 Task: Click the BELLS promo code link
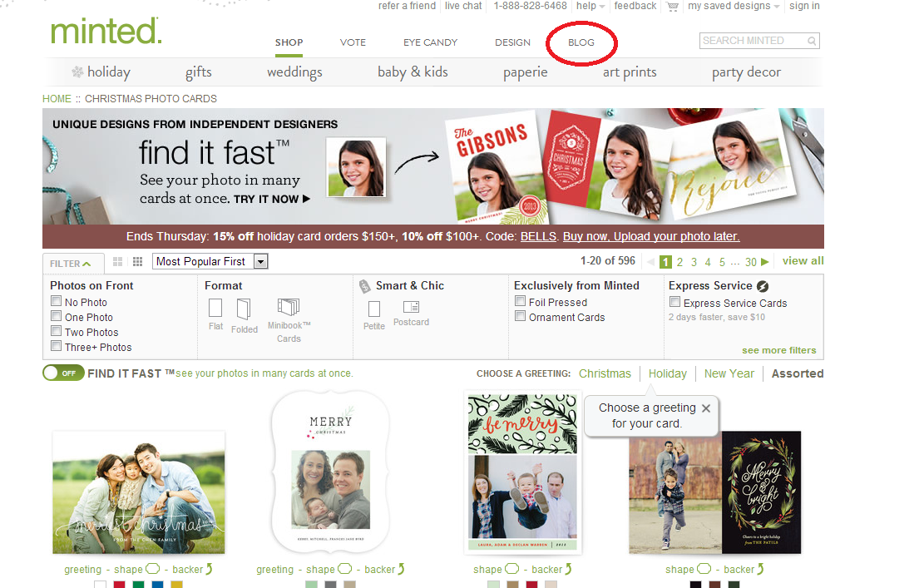pyautogui.click(x=538, y=236)
